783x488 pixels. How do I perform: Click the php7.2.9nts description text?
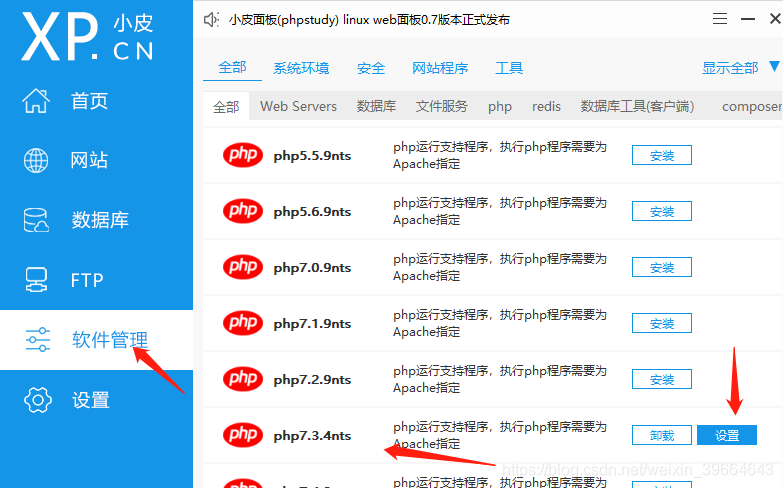pos(499,379)
